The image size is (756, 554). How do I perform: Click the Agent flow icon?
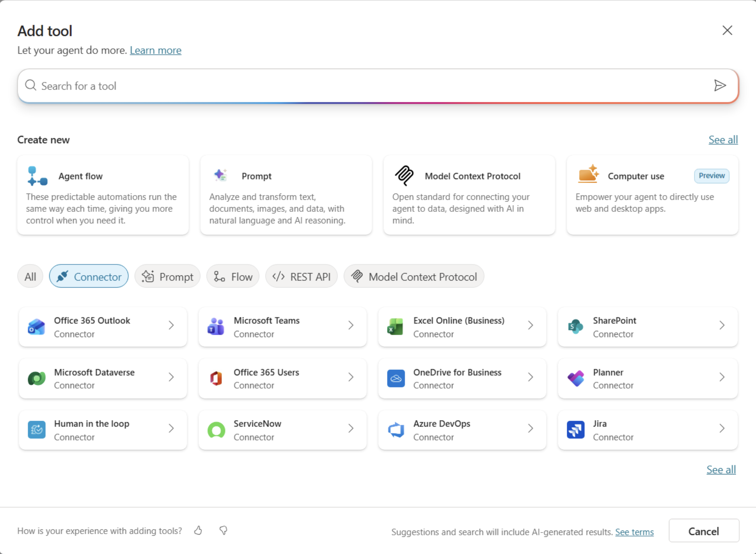(x=37, y=176)
